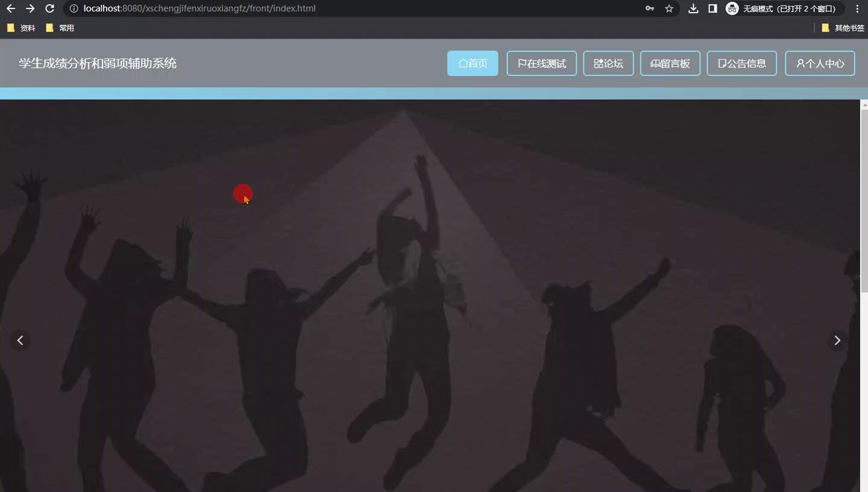Click the 学生成绩分析和弱项辅助系统 site title
Viewport: 868px width, 492px height.
(98, 63)
